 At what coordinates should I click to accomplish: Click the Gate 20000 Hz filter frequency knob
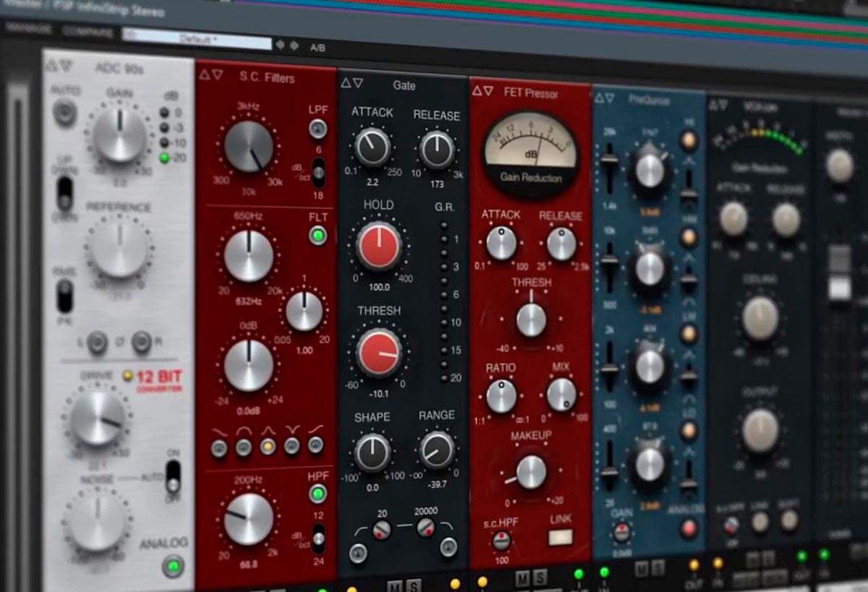(426, 528)
